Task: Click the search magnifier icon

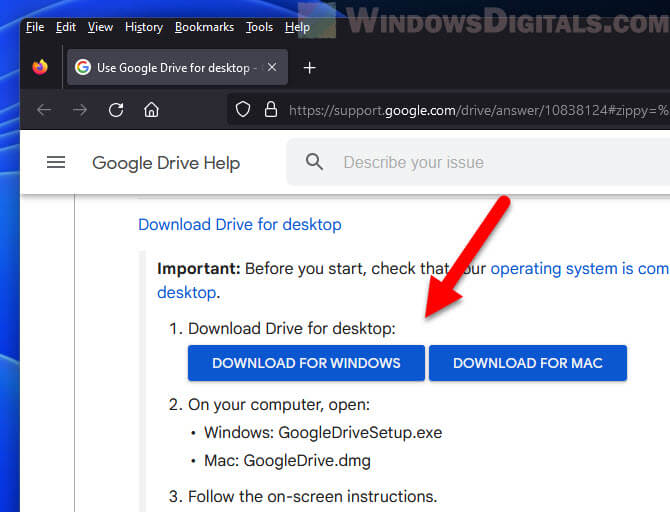Action: point(315,162)
